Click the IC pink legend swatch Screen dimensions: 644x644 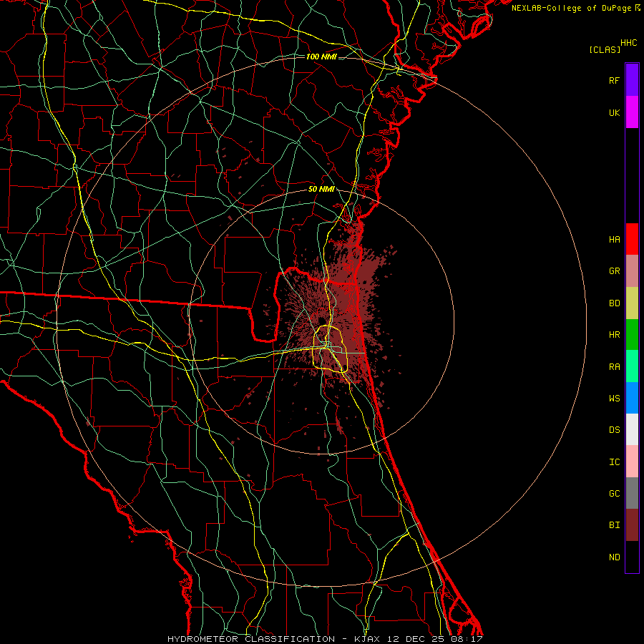(x=632, y=462)
